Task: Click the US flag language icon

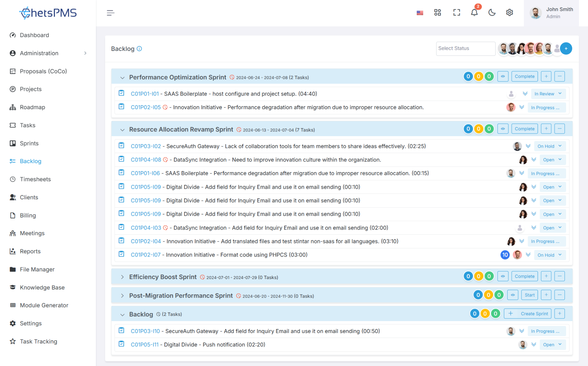Action: click(x=420, y=13)
